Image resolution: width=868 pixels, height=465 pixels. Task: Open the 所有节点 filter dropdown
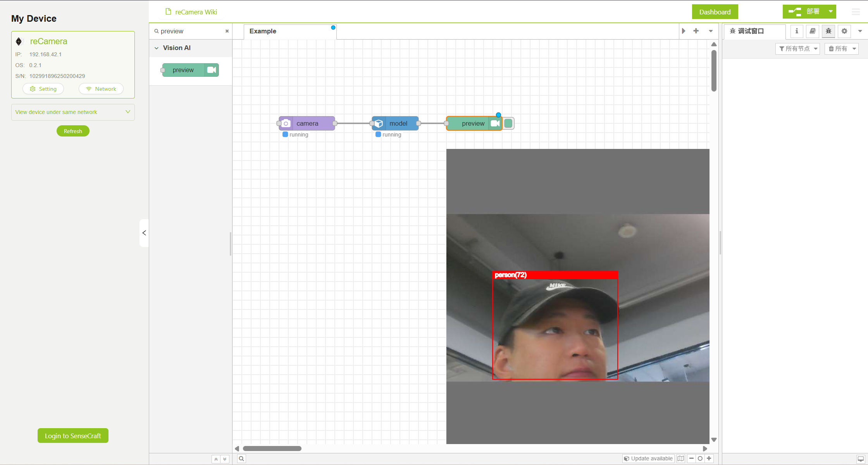point(797,48)
